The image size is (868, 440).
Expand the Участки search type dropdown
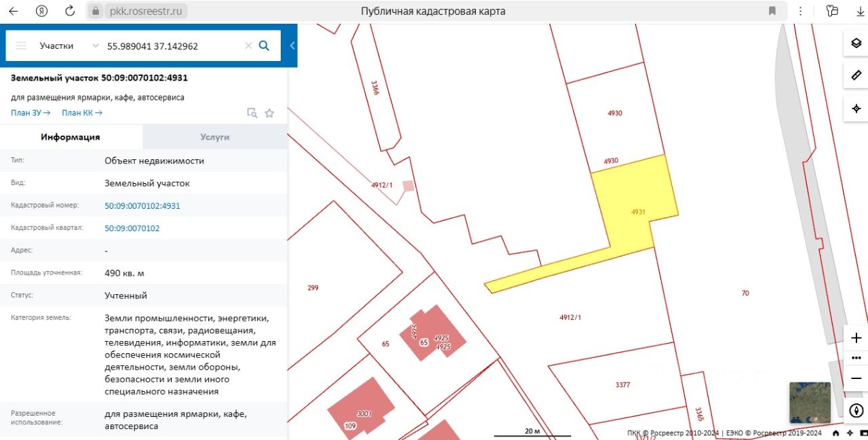(70, 45)
